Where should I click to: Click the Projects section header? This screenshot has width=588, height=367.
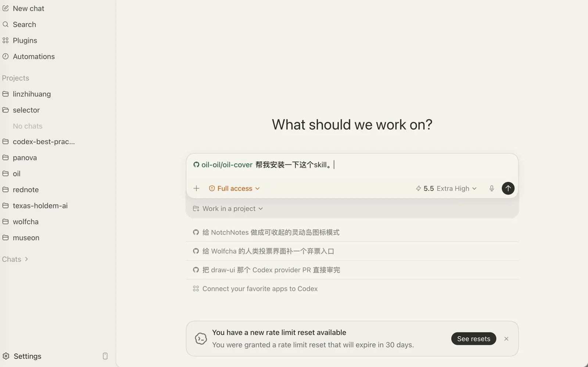pyautogui.click(x=15, y=78)
